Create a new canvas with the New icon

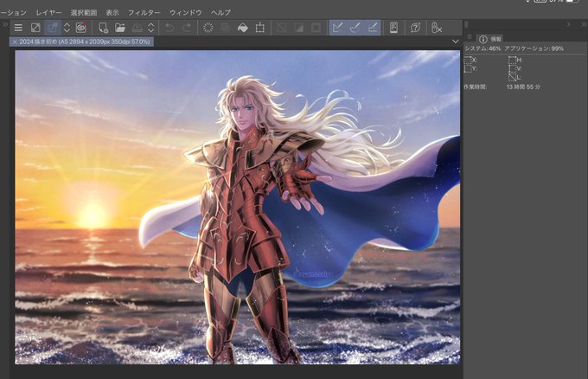click(x=103, y=28)
